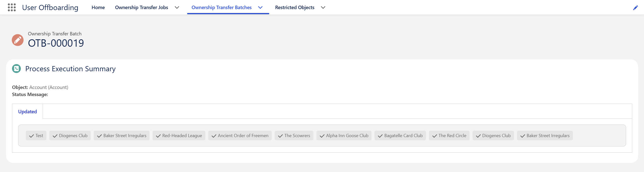Click The Scowrers pill

tap(294, 136)
